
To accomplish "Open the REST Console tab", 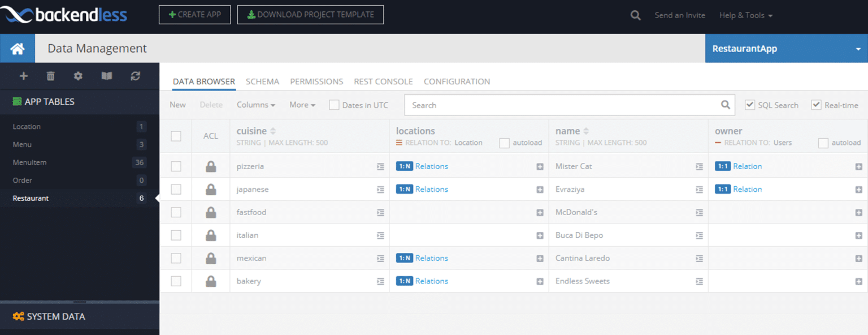I will point(383,81).
